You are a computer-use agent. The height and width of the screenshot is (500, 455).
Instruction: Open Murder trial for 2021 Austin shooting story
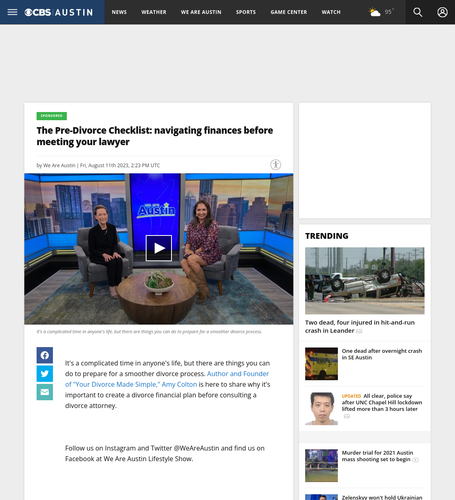[x=377, y=456]
